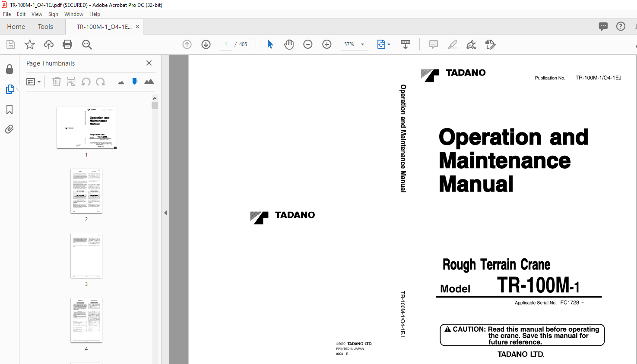Close the Page Thumbnails panel
This screenshot has height=364, width=637.
(x=149, y=63)
